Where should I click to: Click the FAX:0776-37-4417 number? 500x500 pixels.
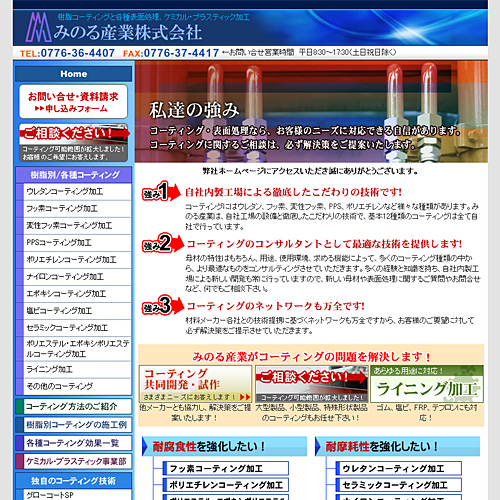click(171, 53)
